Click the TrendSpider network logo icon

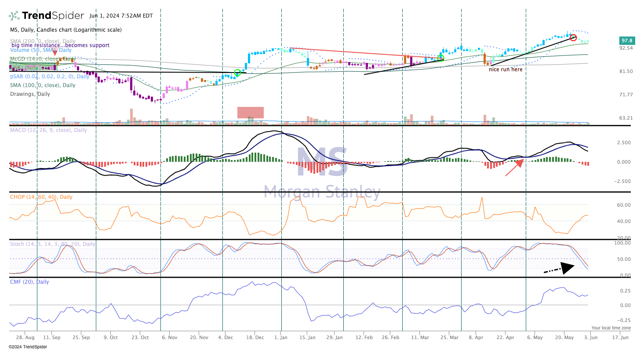[x=15, y=15]
